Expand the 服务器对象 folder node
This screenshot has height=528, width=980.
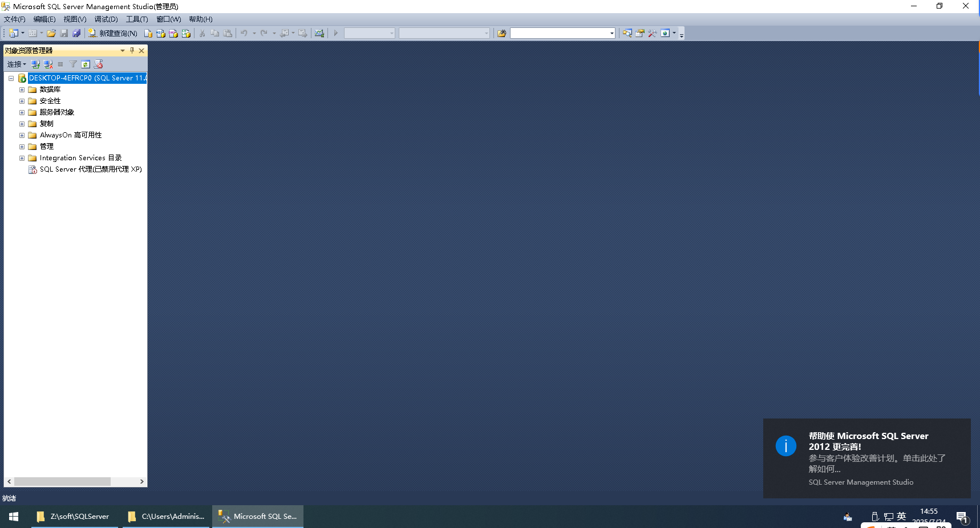click(x=22, y=112)
